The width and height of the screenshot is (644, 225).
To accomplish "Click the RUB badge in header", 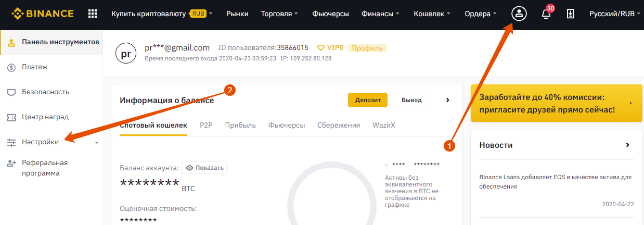I will pos(198,14).
